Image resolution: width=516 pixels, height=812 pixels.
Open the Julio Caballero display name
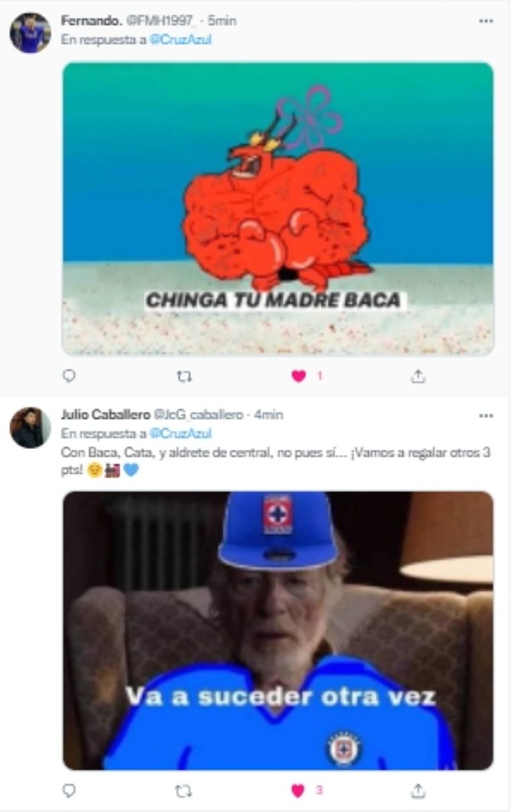105,415
